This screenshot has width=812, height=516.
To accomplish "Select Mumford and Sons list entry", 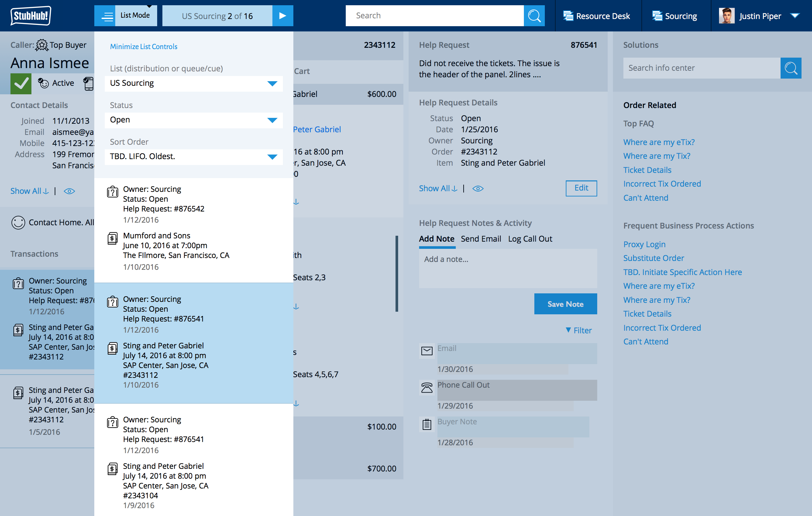I will click(x=194, y=251).
